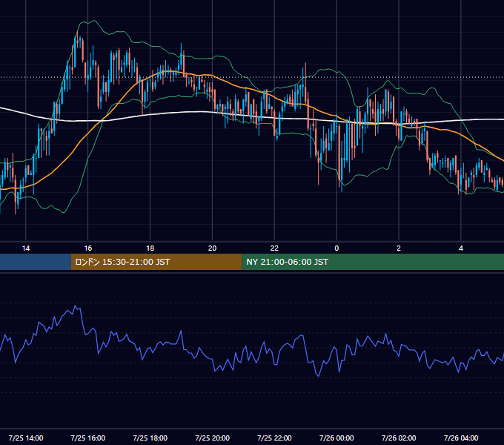The width and height of the screenshot is (504, 445).
Task: Click the 22 hour axis label
Action: pyautogui.click(x=274, y=248)
